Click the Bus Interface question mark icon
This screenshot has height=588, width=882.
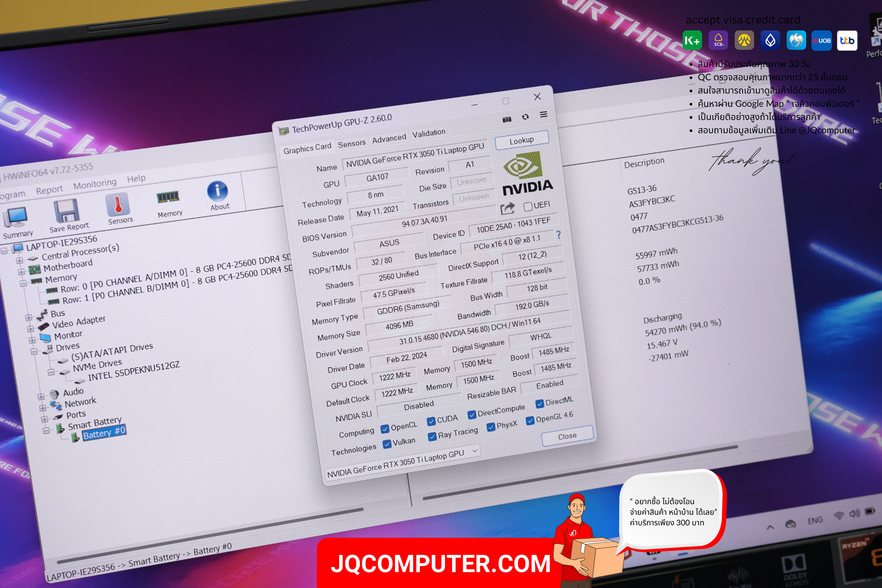559,234
